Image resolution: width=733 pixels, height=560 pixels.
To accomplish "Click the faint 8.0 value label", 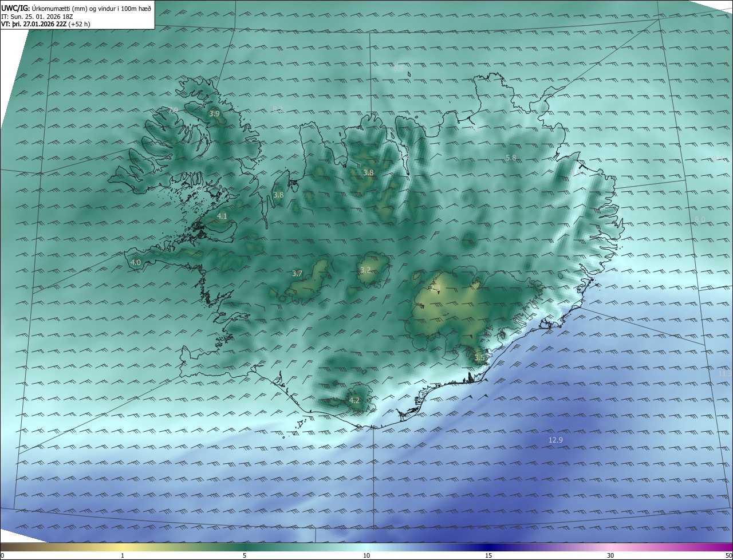I will pyautogui.click(x=700, y=219).
